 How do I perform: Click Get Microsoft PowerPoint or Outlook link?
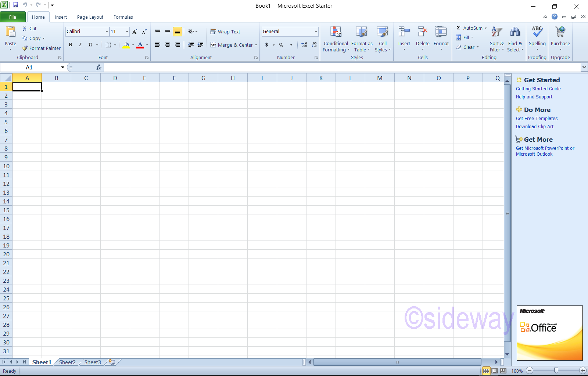pyautogui.click(x=545, y=151)
